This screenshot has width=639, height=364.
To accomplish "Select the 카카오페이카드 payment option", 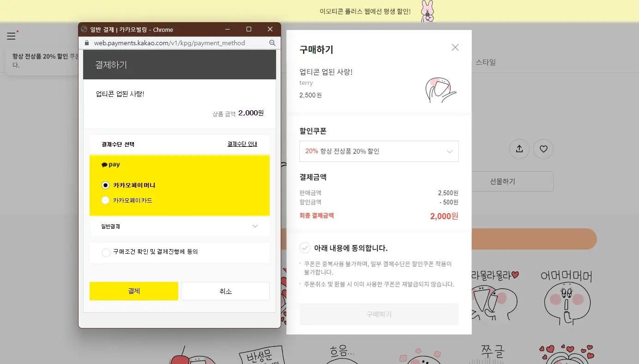I will [x=107, y=200].
